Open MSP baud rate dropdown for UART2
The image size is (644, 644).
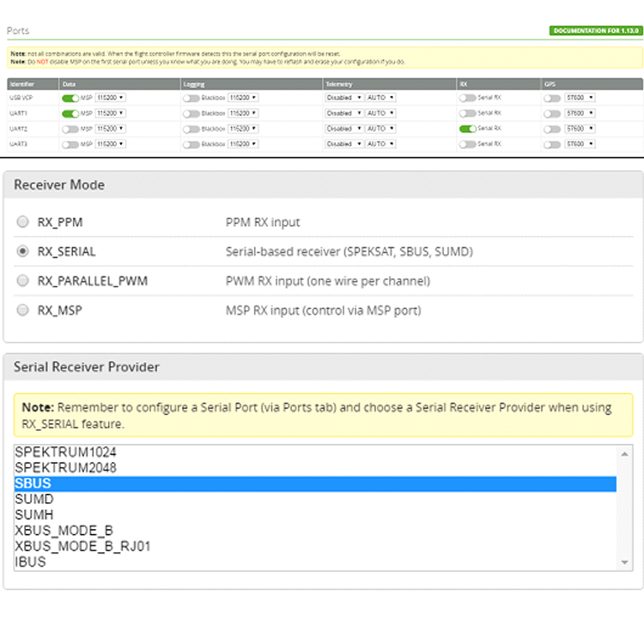click(111, 129)
